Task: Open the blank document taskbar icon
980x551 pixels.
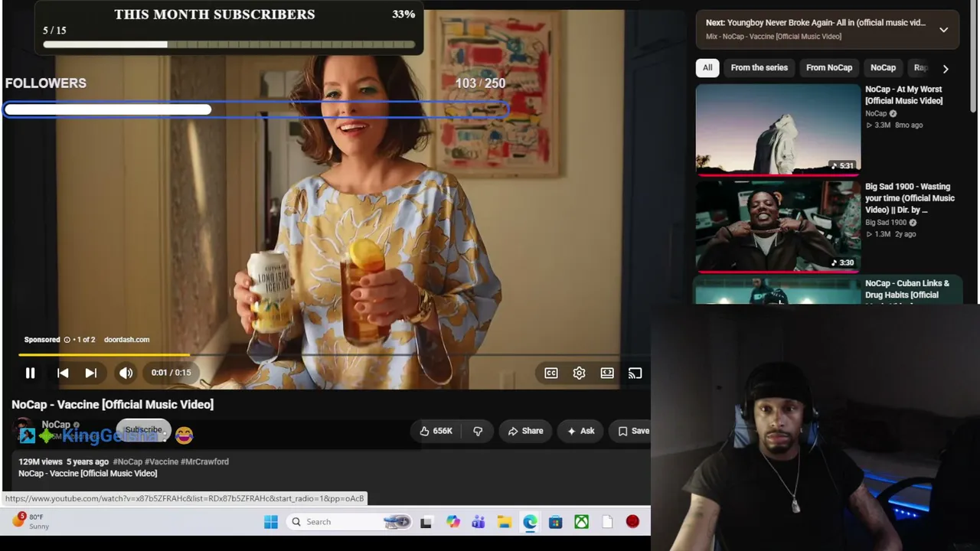Action: (x=607, y=522)
